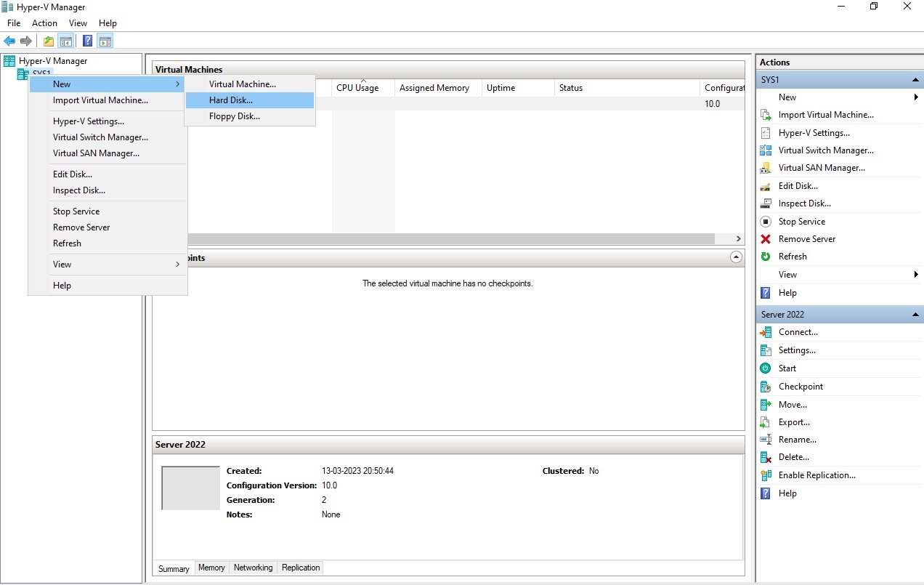Screen dimensions: 924x585
Task: Click Export under Server 2022 actions
Action: click(x=794, y=422)
